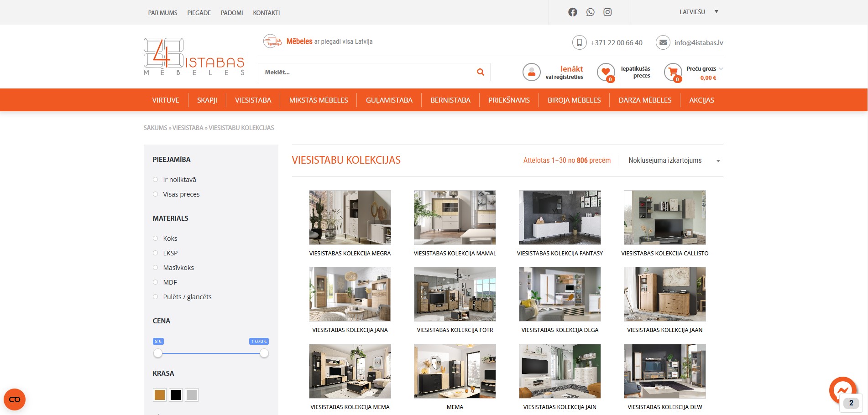Open the shopping cart icon

pos(673,72)
